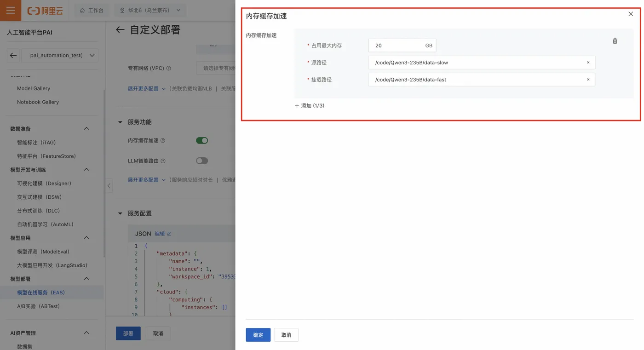Click help icon next to 内存缓存加速 toggle

[163, 141]
